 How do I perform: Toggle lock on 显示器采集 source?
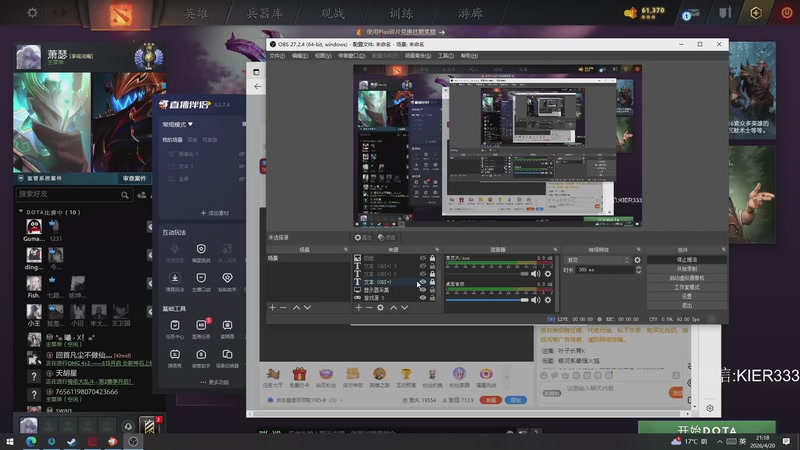[x=433, y=290]
